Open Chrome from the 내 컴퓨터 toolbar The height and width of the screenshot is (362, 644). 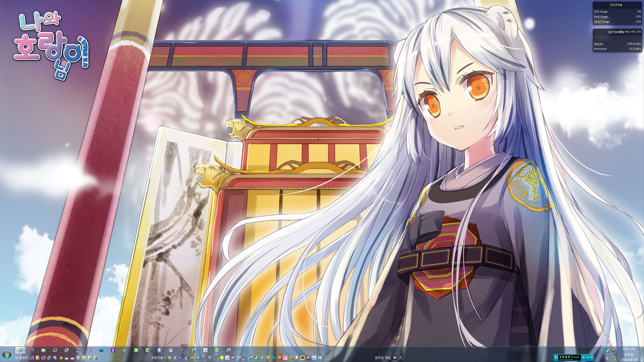pos(61,358)
